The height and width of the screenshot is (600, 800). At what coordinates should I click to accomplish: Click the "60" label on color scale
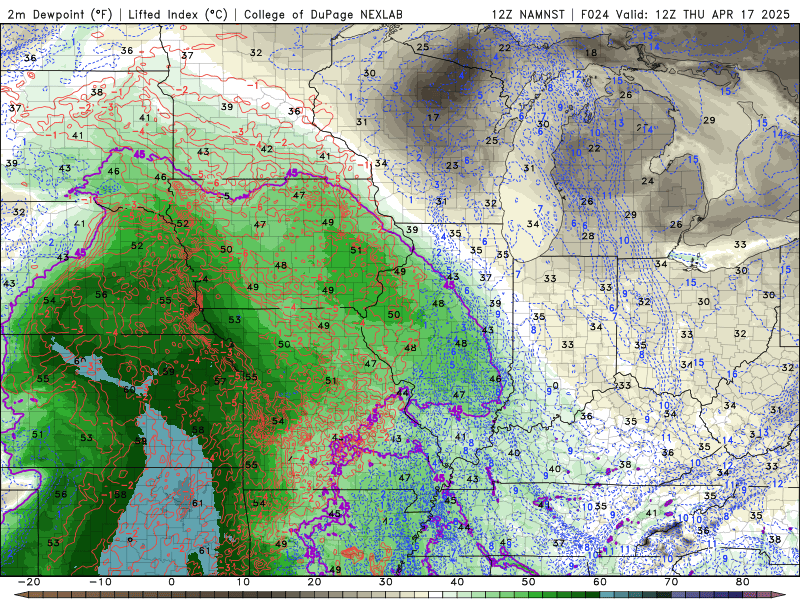600,582
